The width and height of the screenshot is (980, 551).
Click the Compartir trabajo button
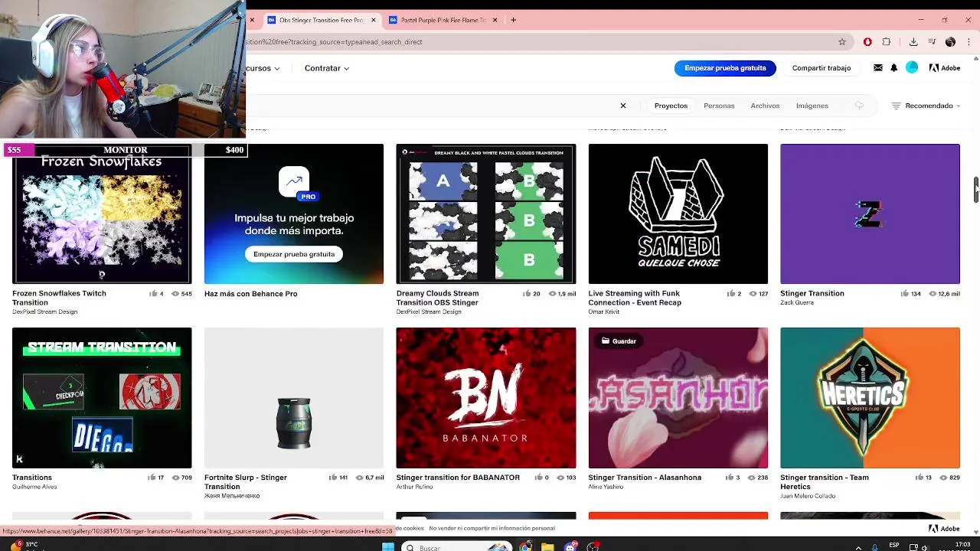tap(822, 68)
